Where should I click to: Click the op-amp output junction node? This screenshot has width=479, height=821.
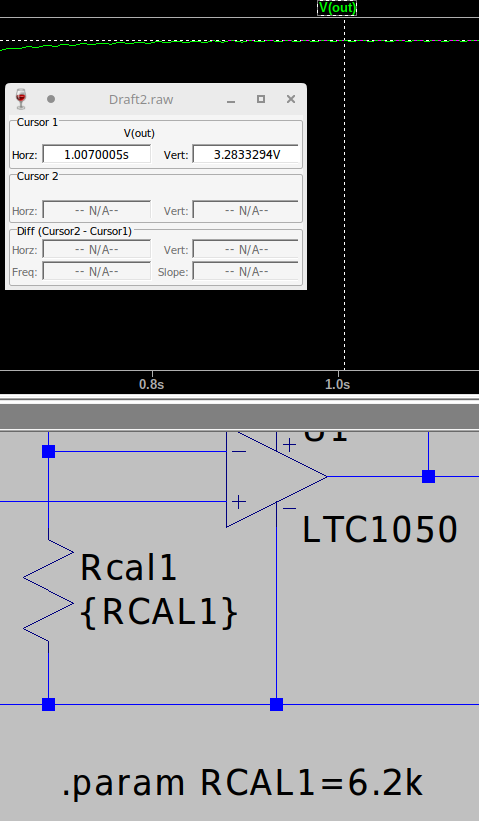click(428, 476)
